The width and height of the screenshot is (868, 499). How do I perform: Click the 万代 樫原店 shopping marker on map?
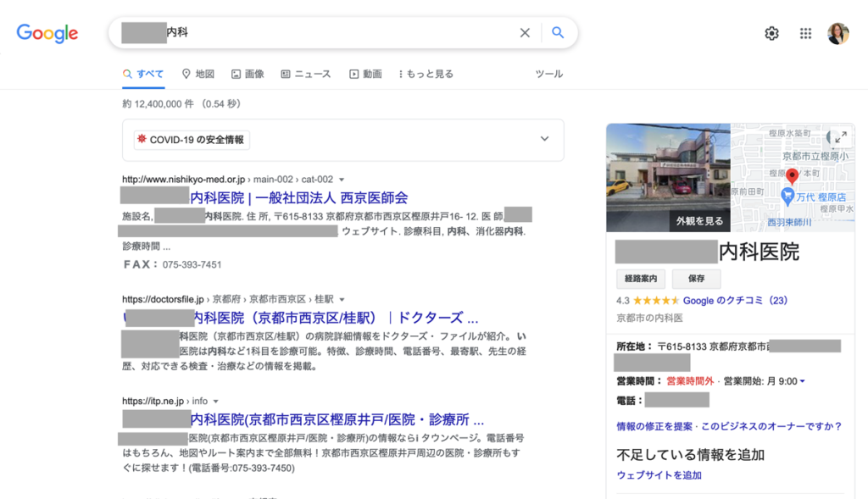(787, 197)
